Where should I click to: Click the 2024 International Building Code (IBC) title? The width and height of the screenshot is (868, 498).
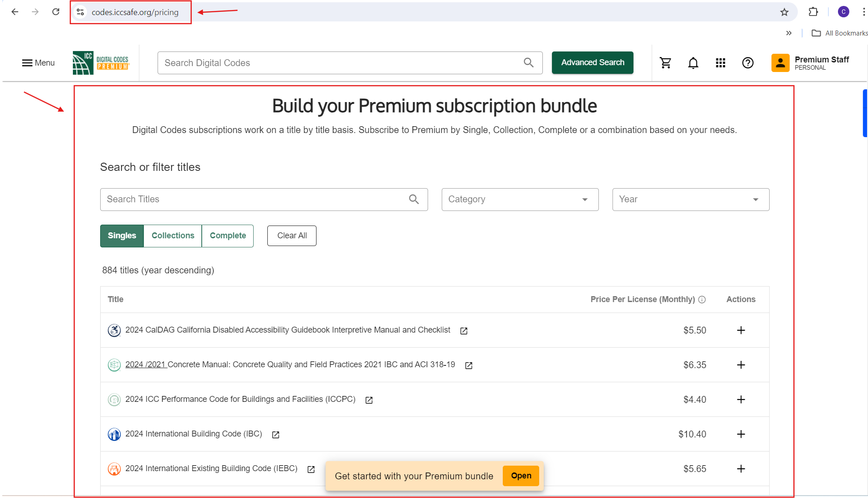click(194, 434)
